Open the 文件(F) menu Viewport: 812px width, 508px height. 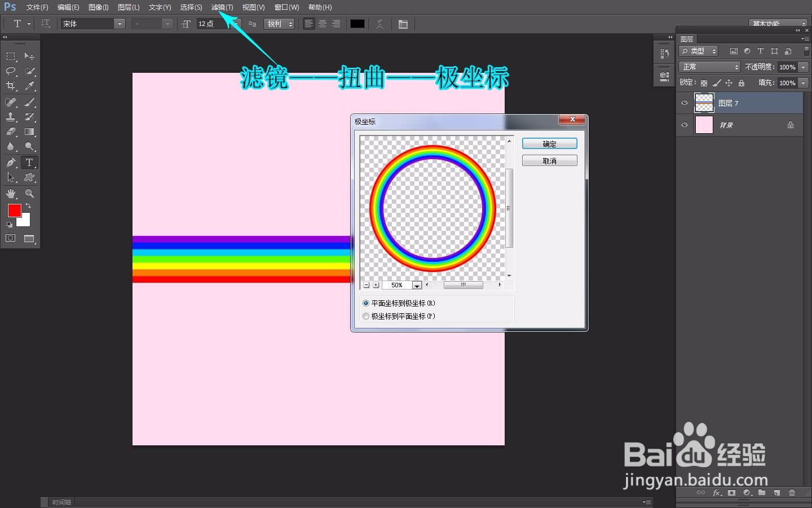[x=37, y=7]
